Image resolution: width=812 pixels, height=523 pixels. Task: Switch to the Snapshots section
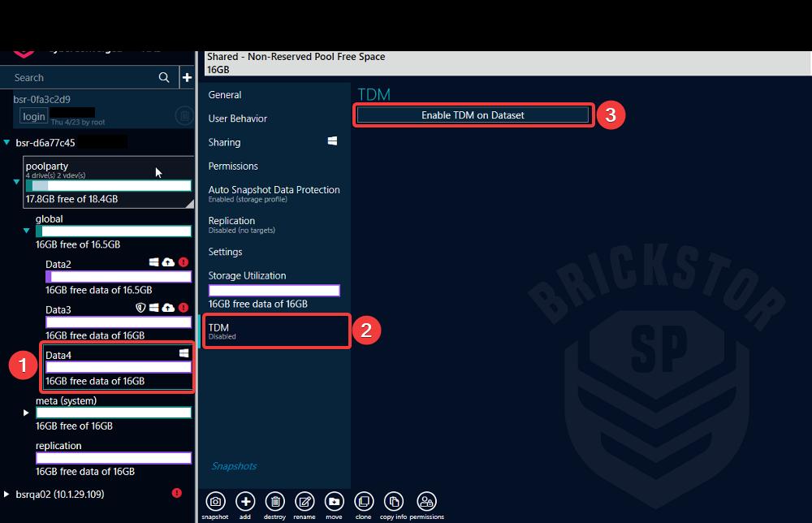(x=234, y=465)
